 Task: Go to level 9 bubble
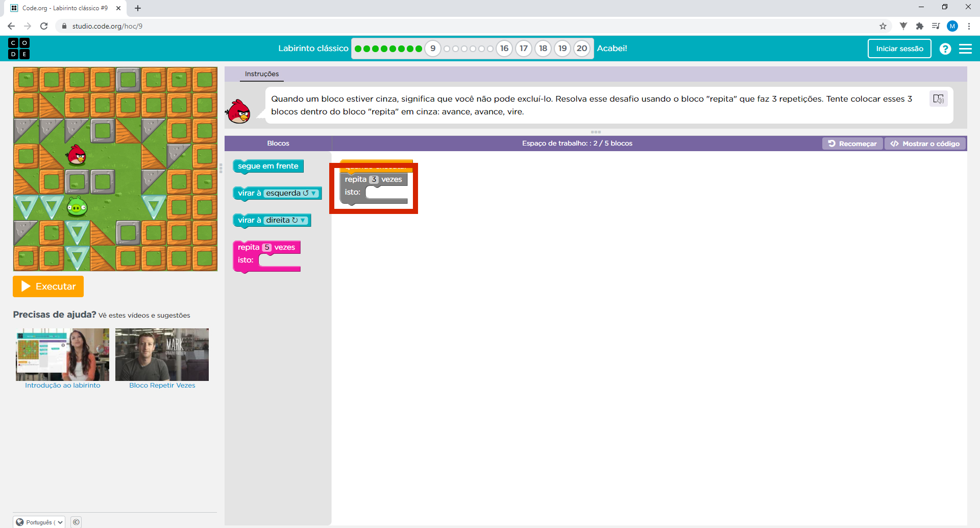coord(433,49)
